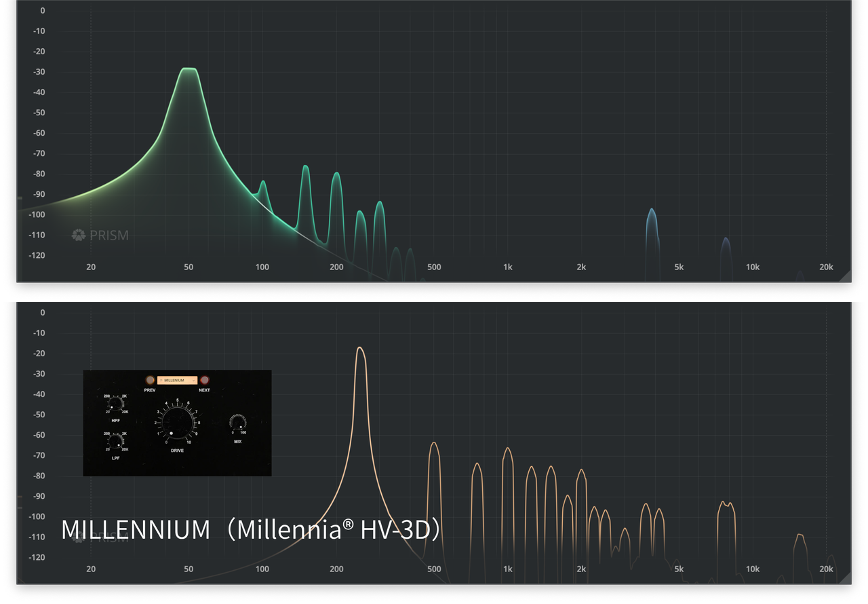Click "20" on the orange analyzer's frequency axis
This screenshot has width=868, height=604.
[x=91, y=569]
